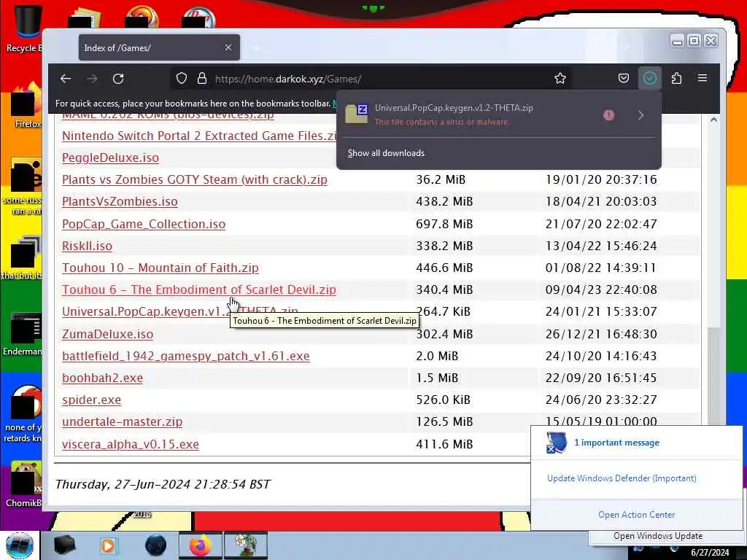Click Open Windows Update
Image resolution: width=747 pixels, height=560 pixels.
(658, 536)
